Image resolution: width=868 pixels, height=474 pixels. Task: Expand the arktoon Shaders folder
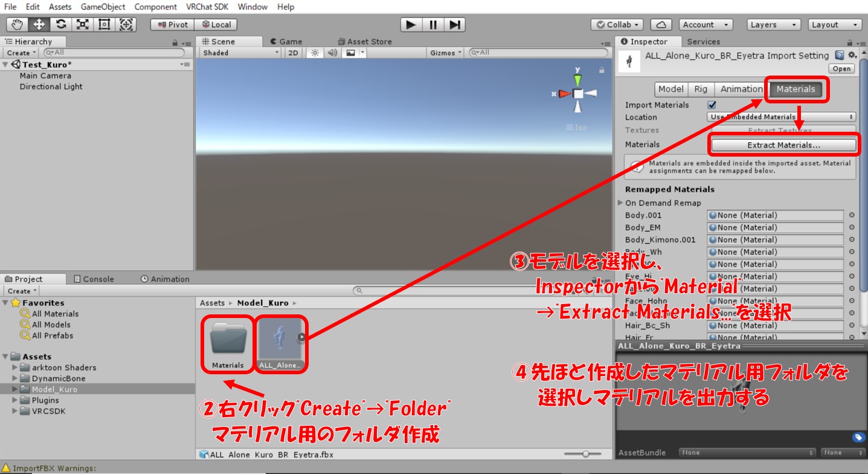pyautogui.click(x=16, y=368)
